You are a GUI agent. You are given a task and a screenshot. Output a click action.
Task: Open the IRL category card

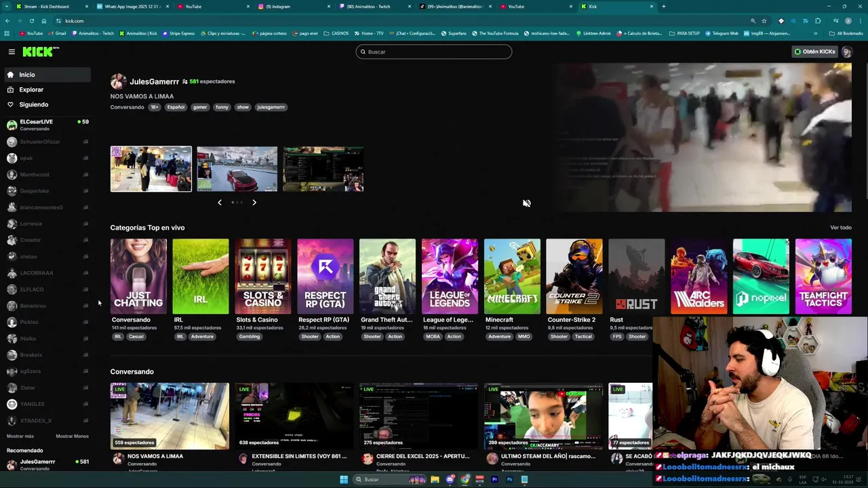coord(201,277)
